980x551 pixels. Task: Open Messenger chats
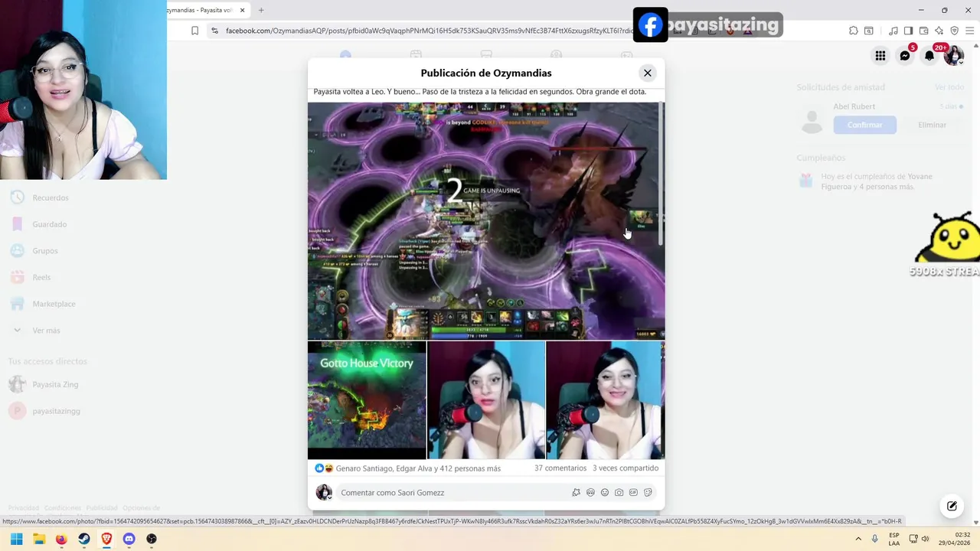click(905, 55)
